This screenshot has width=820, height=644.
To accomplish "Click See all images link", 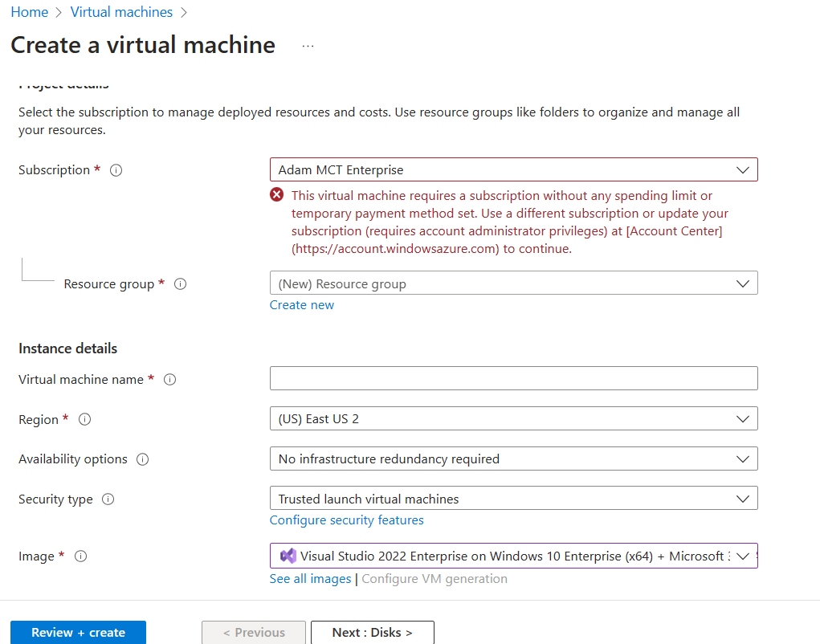I will (x=310, y=579).
